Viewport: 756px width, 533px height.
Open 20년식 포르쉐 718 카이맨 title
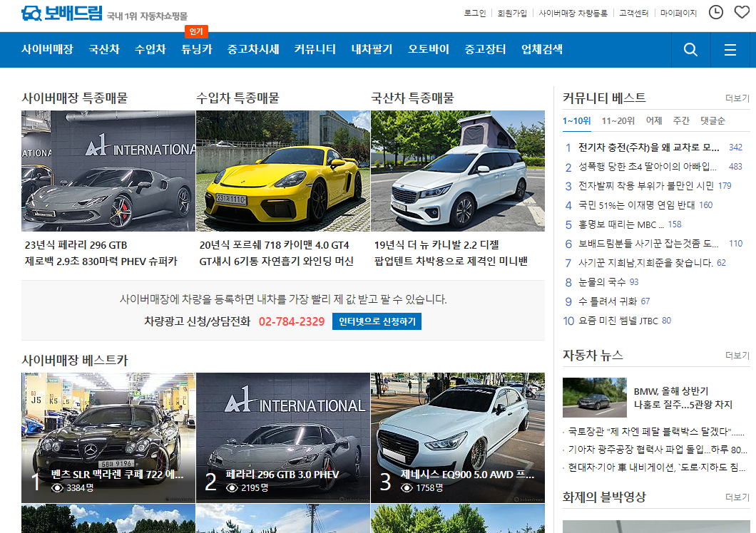[x=274, y=245]
